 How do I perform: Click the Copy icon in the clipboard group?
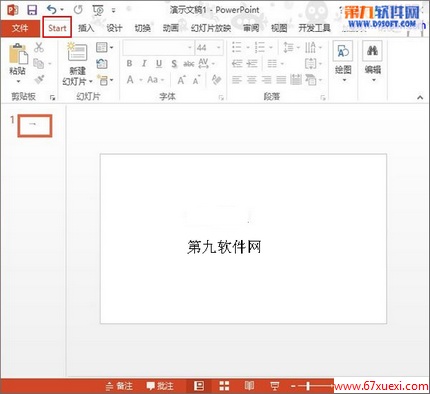pyautogui.click(x=39, y=63)
